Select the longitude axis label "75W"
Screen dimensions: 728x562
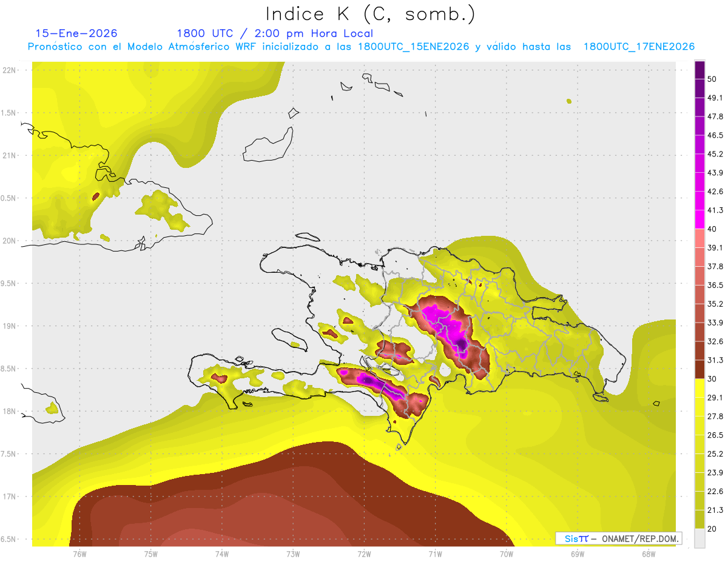pyautogui.click(x=150, y=554)
